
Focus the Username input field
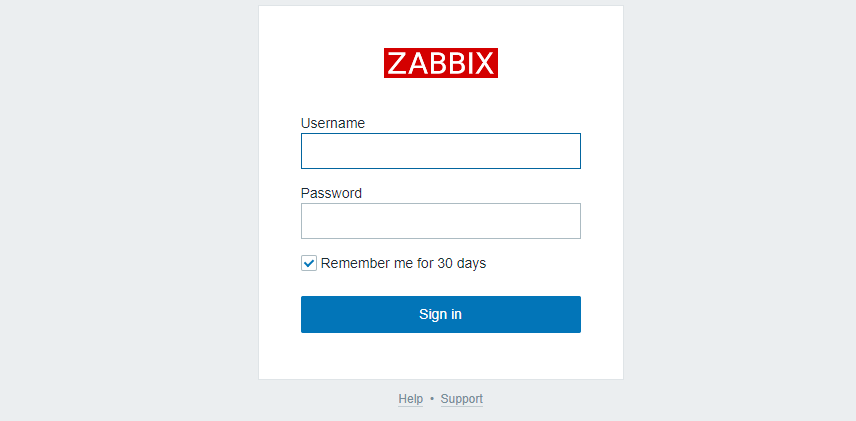(x=440, y=151)
